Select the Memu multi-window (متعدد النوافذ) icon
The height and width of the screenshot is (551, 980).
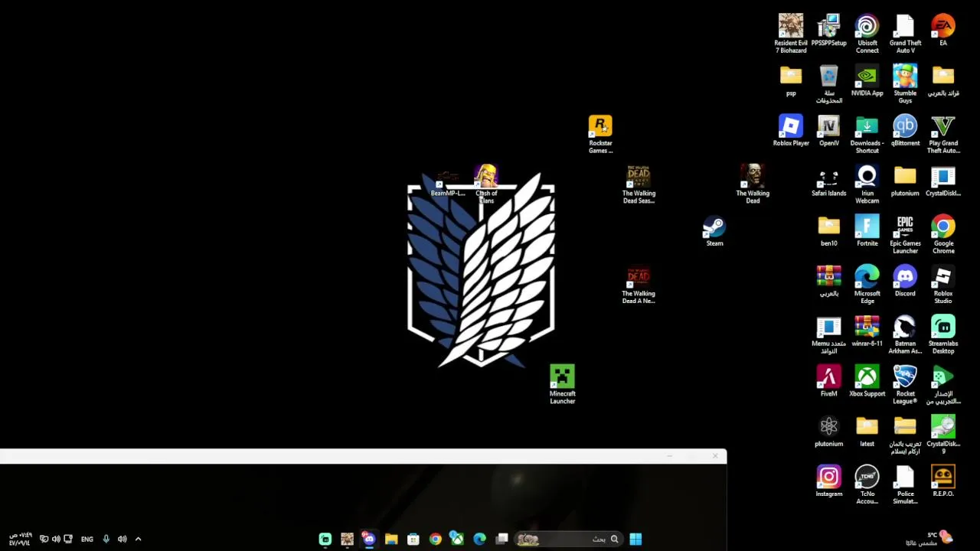tap(828, 334)
